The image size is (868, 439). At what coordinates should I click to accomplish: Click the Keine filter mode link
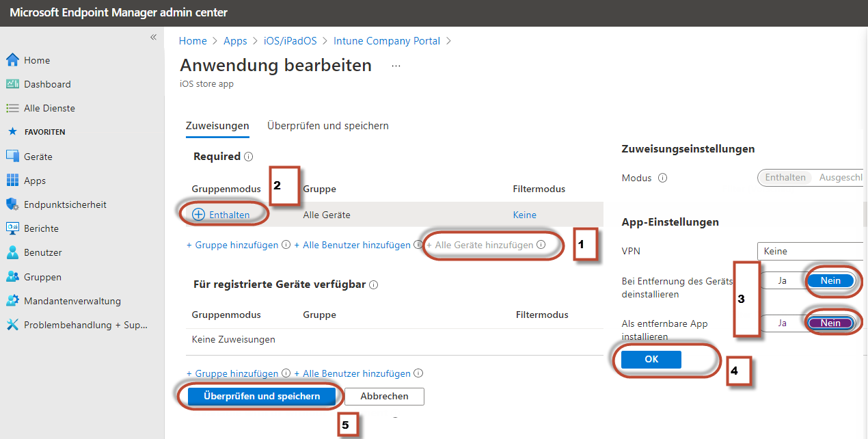click(525, 215)
